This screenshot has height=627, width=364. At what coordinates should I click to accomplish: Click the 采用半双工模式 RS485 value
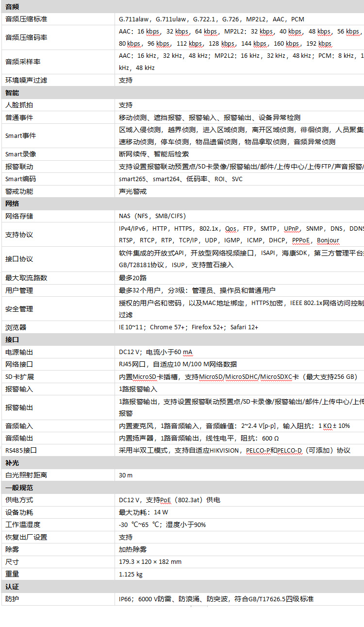(x=234, y=450)
